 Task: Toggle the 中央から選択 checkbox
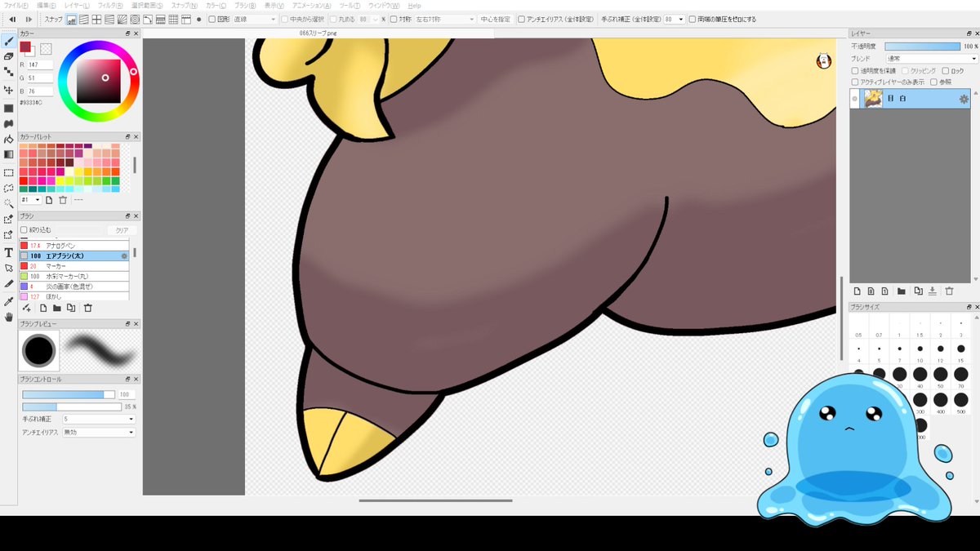pyautogui.click(x=283, y=19)
